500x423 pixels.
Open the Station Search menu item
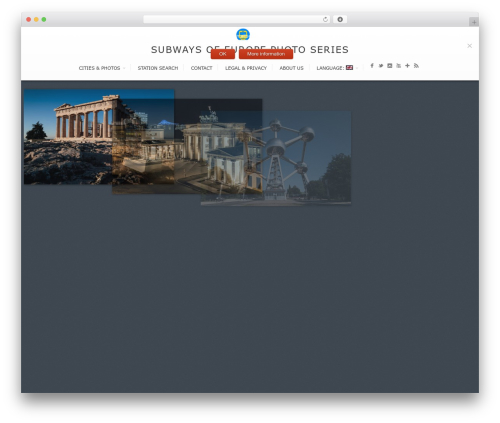tap(158, 68)
